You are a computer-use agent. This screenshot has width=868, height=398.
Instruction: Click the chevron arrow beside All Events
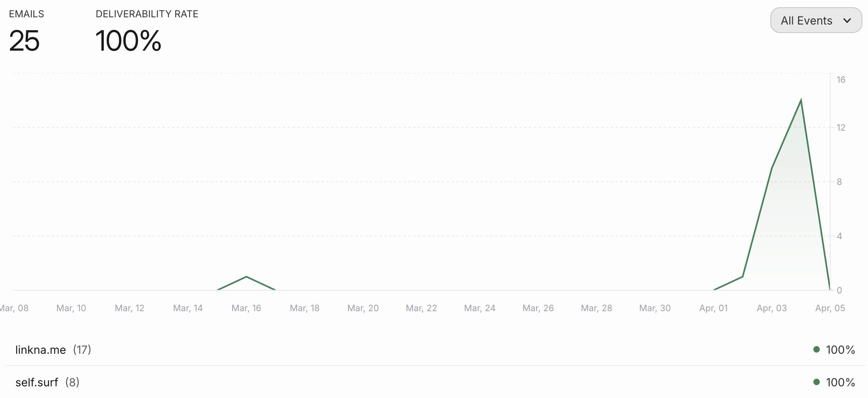pyautogui.click(x=847, y=21)
